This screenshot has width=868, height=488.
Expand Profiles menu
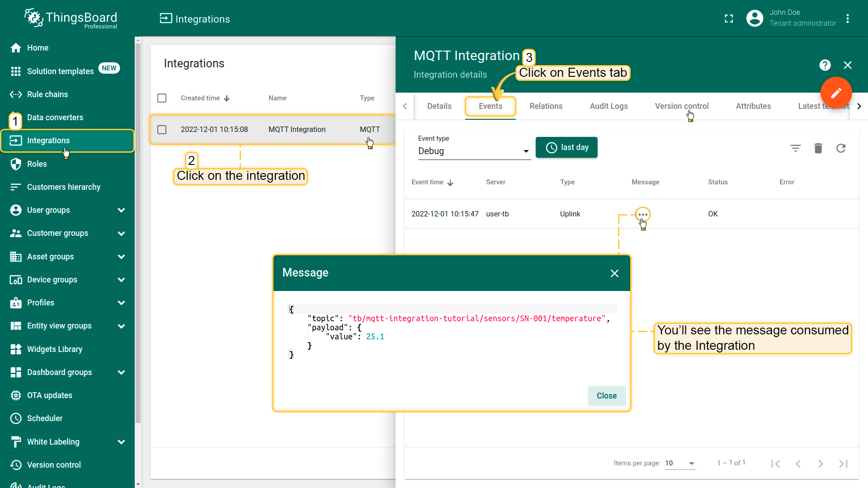[x=121, y=303]
